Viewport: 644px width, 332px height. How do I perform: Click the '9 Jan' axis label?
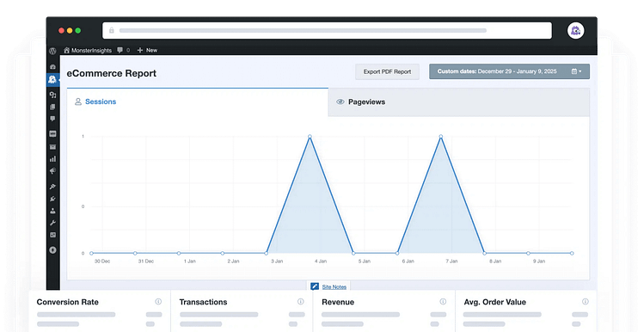(x=539, y=261)
